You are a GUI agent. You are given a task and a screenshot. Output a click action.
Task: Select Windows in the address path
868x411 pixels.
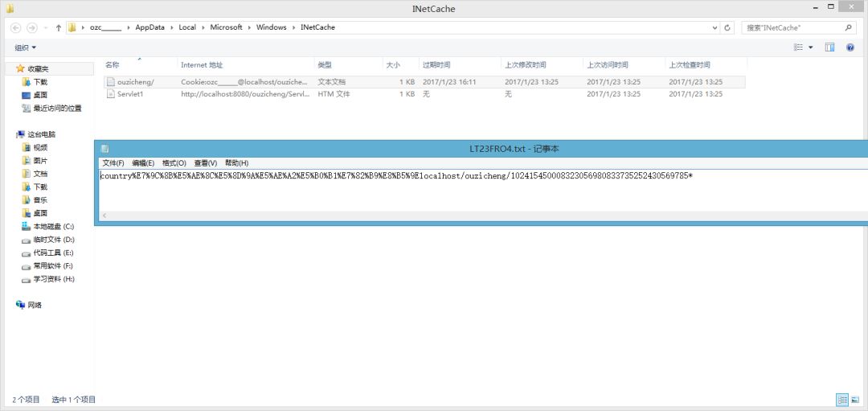click(x=272, y=27)
